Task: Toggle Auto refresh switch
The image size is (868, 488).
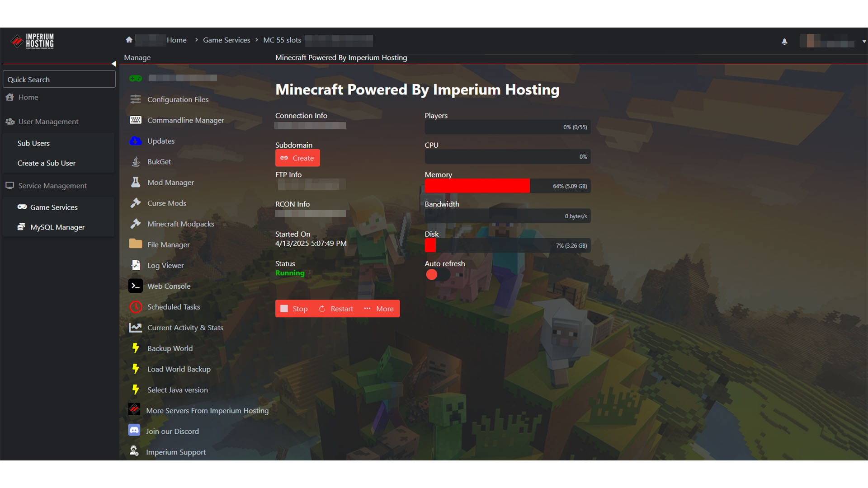Action: (438, 274)
